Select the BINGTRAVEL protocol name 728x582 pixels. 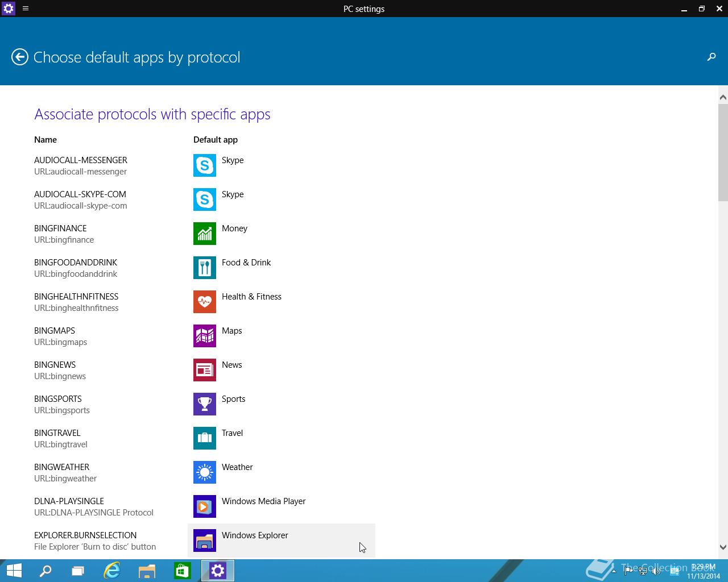[57, 433]
